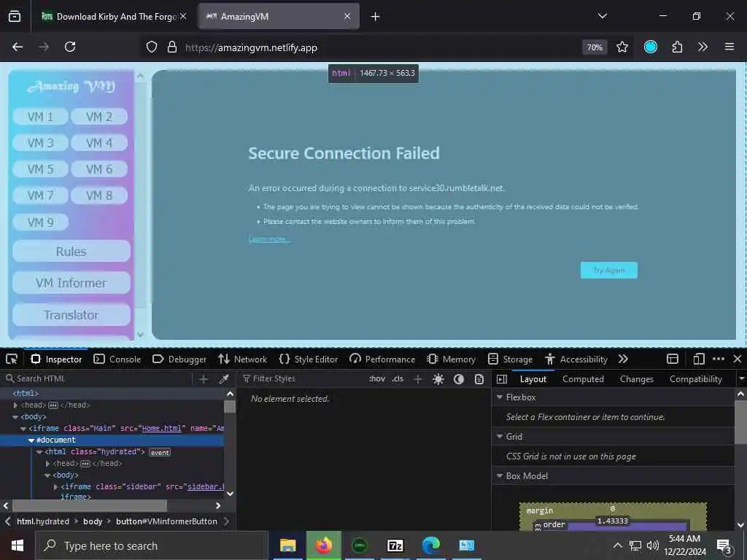This screenshot has height=560, width=747.
Task: Follow the Learn more link
Action: [270, 239]
